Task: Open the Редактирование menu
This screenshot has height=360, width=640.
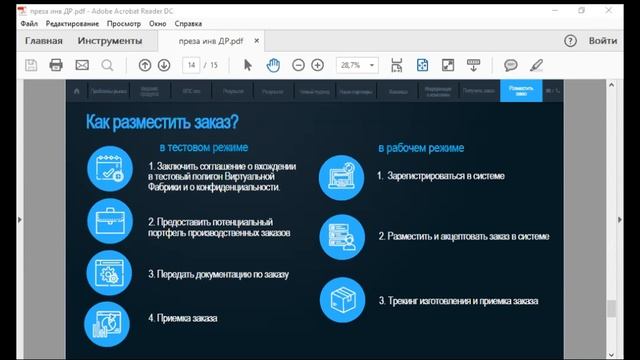Action: coord(72,24)
